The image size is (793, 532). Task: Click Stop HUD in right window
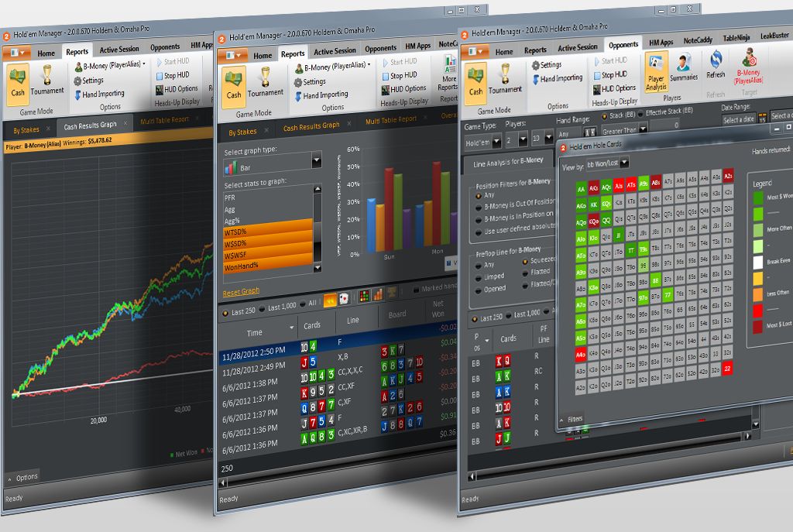611,74
